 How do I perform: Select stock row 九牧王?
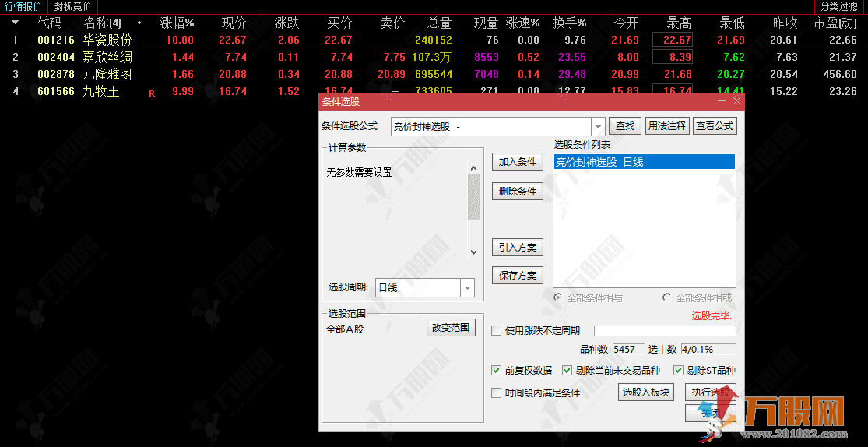coord(434,91)
